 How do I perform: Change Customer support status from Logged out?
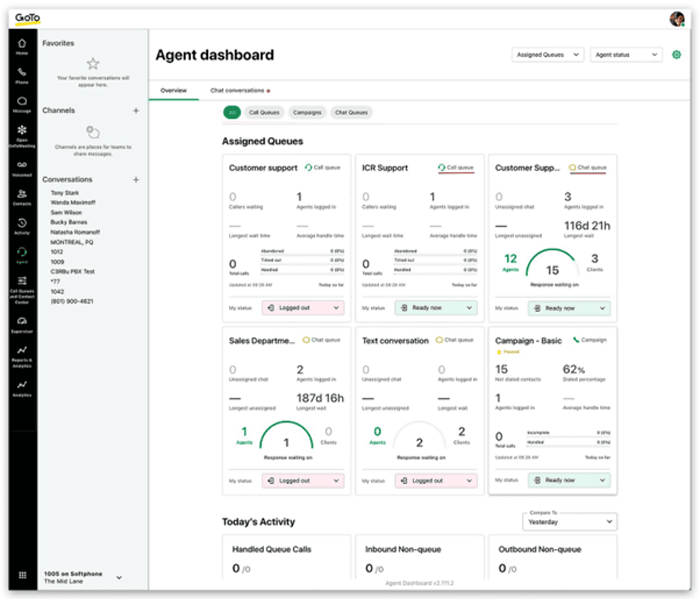coord(302,307)
